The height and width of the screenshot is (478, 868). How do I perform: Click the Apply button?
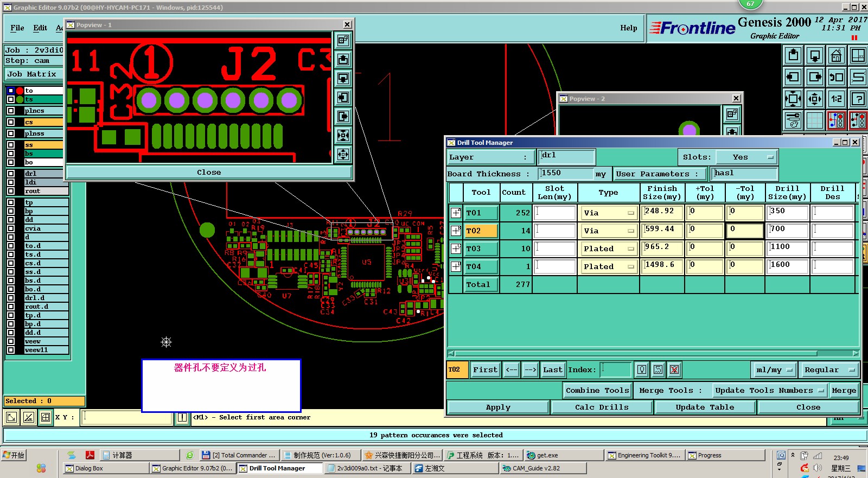[498, 407]
